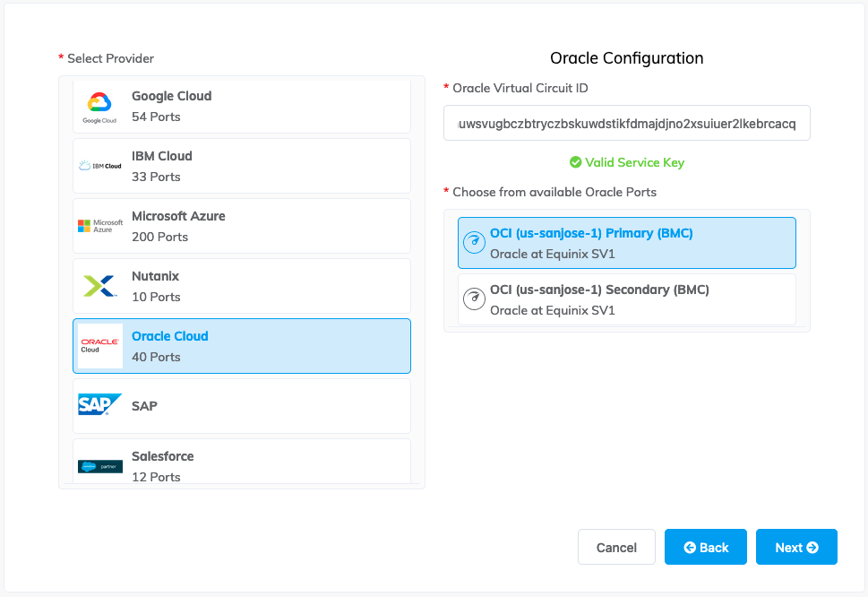Pick the Nutanix 10 Ports provider
The width and height of the screenshot is (868, 597).
click(x=241, y=286)
